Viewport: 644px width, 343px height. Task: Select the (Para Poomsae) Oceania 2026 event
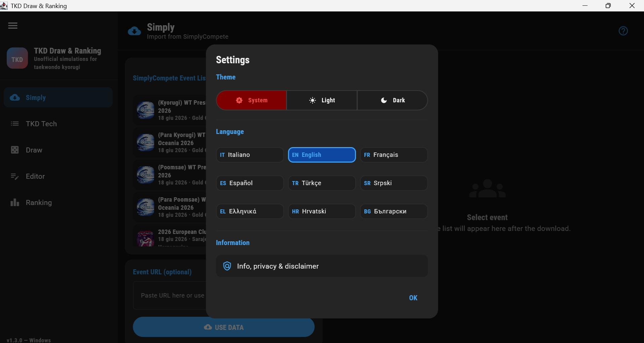pos(170,207)
